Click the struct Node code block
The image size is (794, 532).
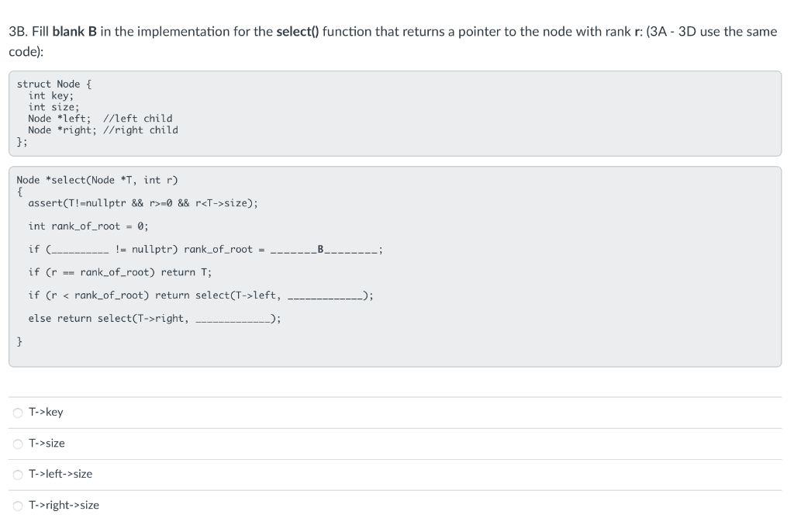[395, 113]
